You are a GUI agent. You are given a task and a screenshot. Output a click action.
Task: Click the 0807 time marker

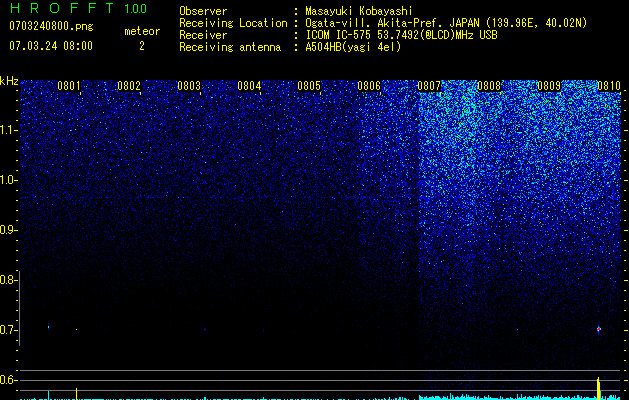(429, 86)
